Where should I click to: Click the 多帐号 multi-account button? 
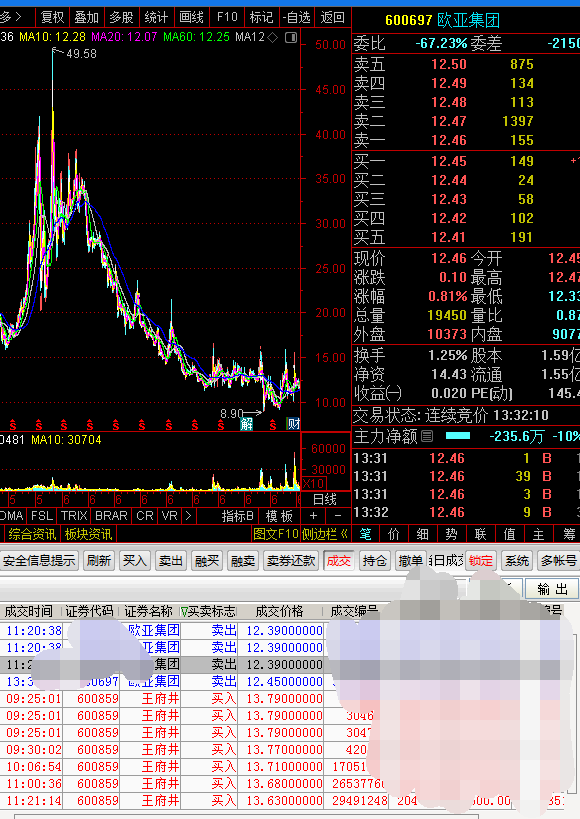coord(559,561)
